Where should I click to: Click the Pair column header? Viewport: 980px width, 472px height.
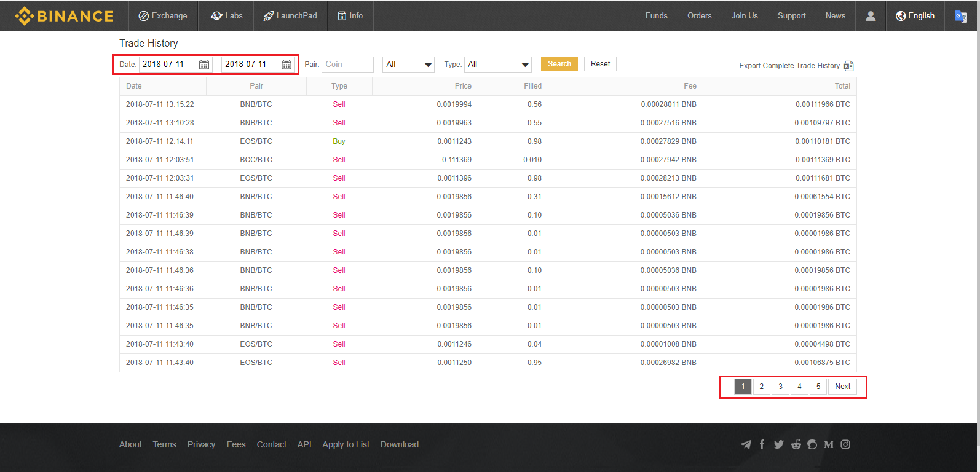coord(256,86)
